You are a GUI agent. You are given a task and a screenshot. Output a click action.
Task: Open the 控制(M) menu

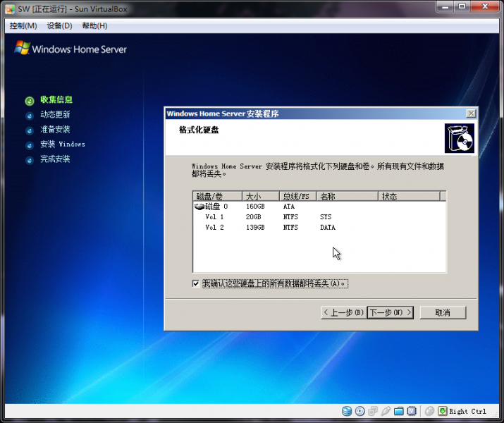(23, 25)
